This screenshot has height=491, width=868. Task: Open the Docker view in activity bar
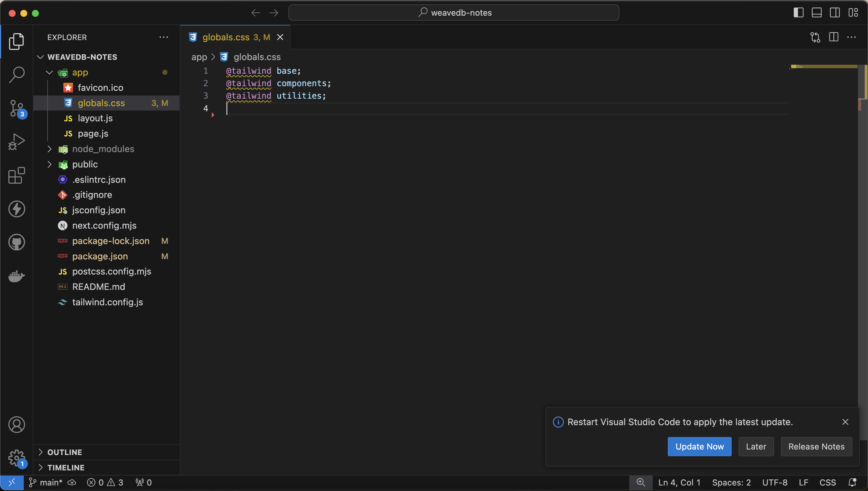click(17, 276)
